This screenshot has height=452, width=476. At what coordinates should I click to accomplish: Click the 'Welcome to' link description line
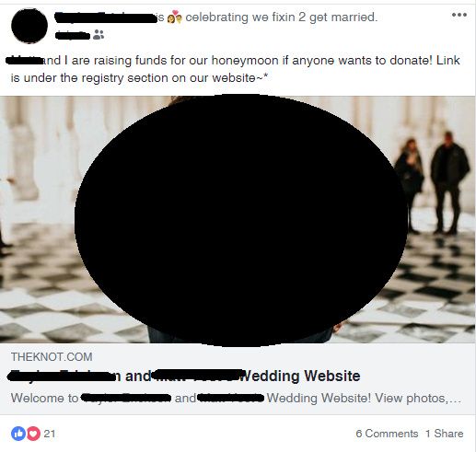236,398
